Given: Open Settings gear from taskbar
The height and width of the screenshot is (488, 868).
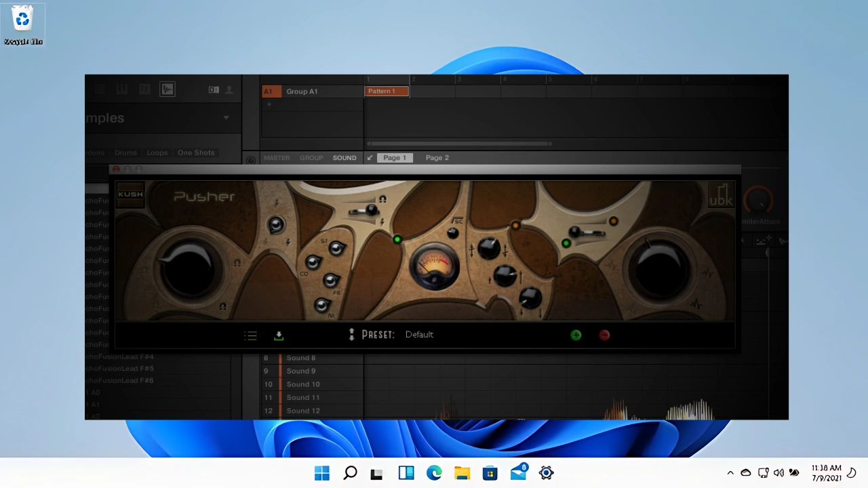Looking at the screenshot, I should (x=547, y=473).
